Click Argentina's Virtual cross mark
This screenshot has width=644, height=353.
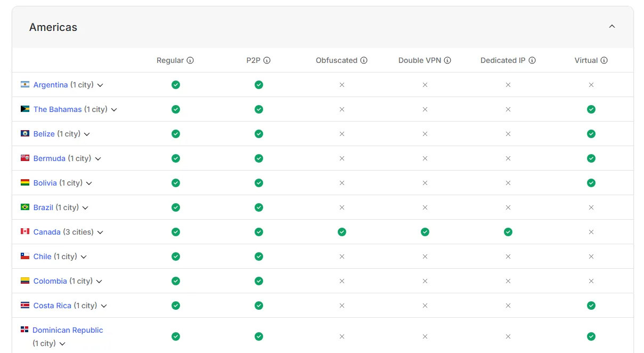tap(591, 85)
